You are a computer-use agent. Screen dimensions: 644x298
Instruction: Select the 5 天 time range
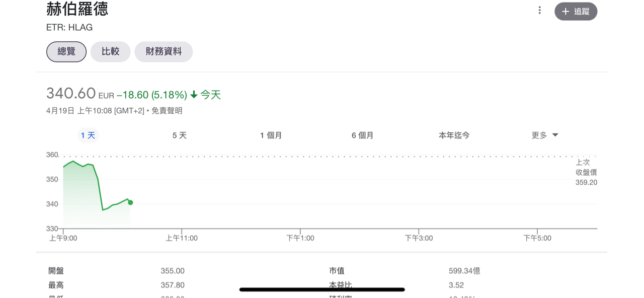pos(179,135)
